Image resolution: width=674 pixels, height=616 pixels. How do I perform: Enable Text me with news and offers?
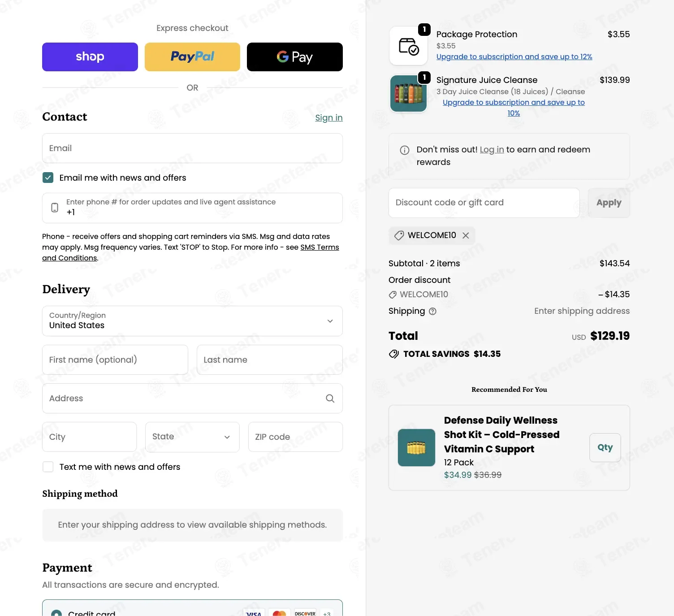(48, 467)
